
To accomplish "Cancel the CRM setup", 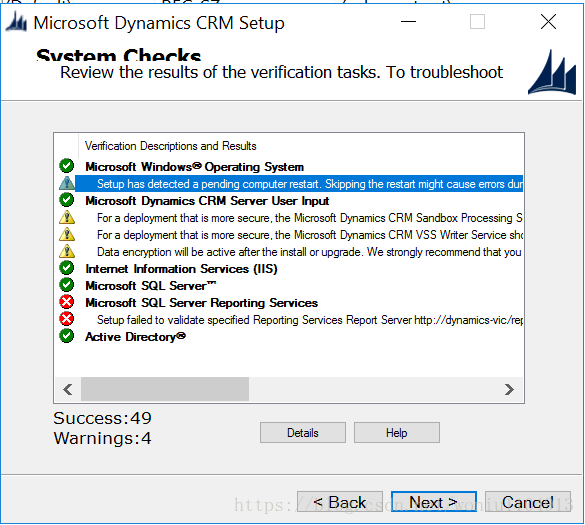I will (528, 502).
